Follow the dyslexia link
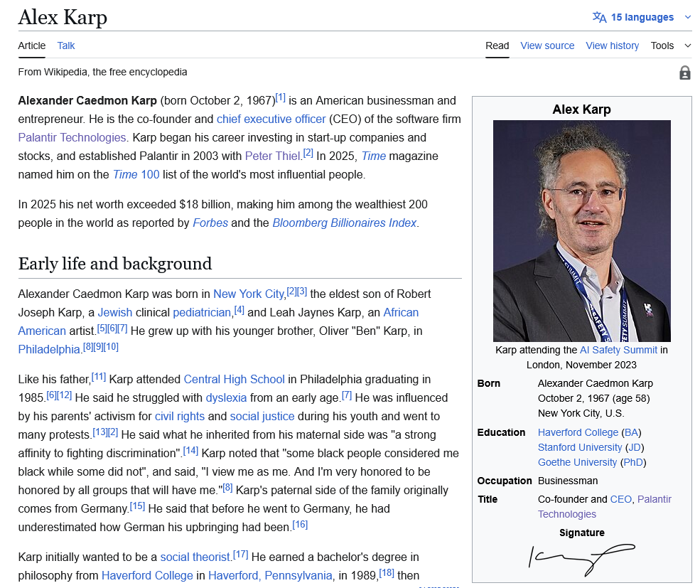The width and height of the screenshot is (700, 588). [x=226, y=397]
